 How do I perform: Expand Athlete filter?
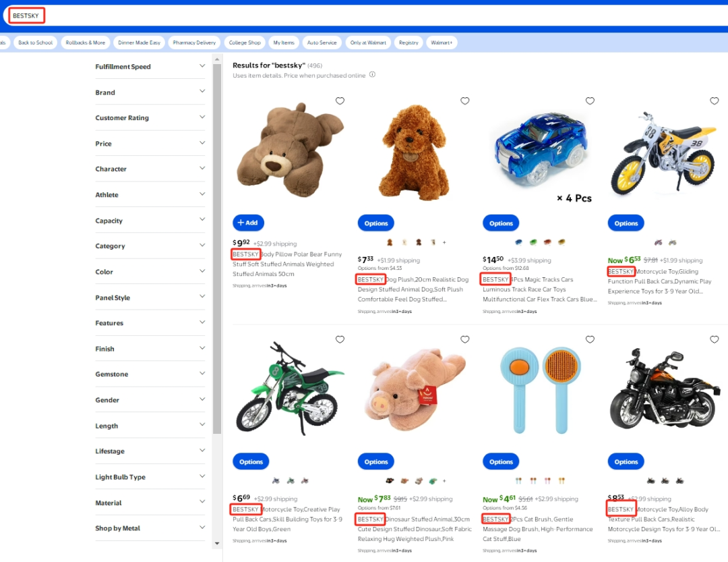(x=150, y=195)
